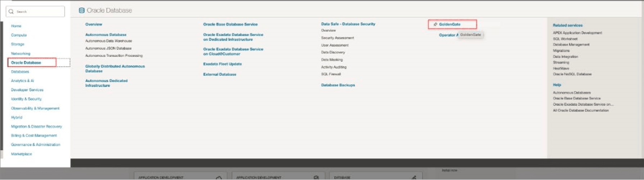Select Autonomous Transaction Processing
Screen dimensions: 644x180
(x=114, y=56)
